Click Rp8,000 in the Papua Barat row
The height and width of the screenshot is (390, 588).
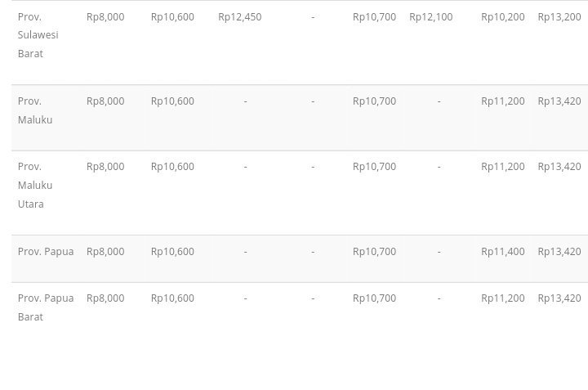click(x=105, y=298)
